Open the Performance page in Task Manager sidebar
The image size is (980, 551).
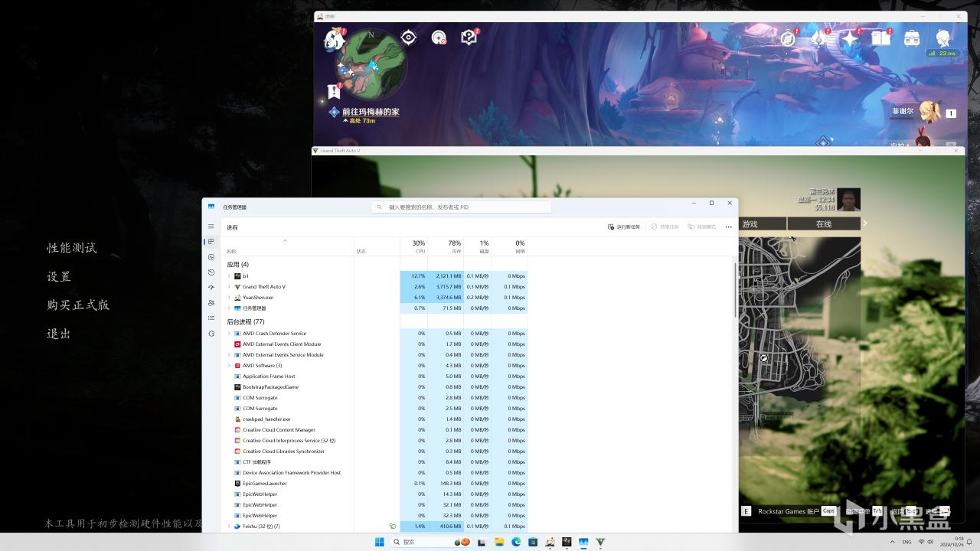click(x=211, y=257)
